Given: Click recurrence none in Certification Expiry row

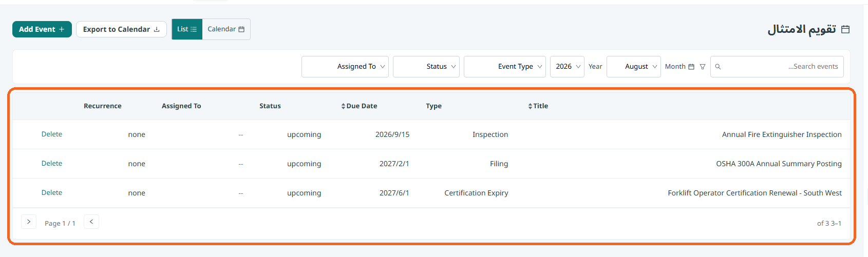Looking at the screenshot, I should pyautogui.click(x=137, y=193).
